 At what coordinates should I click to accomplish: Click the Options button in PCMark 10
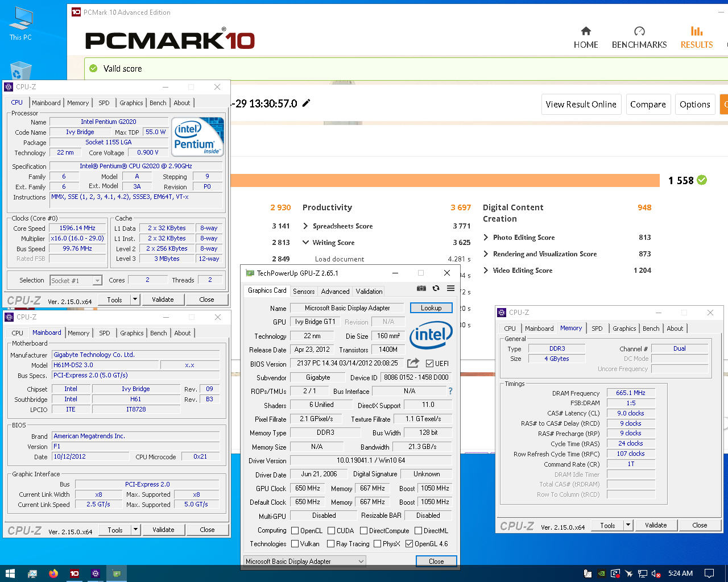coord(694,104)
